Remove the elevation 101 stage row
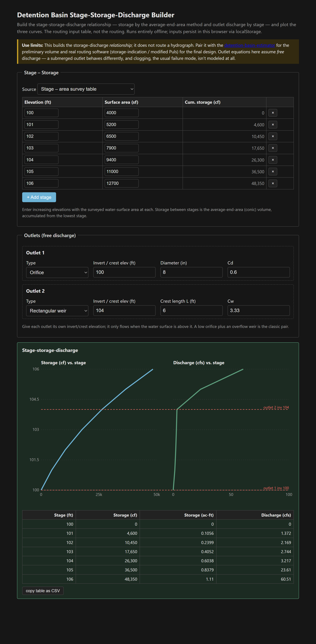316x644 pixels. pos(273,125)
